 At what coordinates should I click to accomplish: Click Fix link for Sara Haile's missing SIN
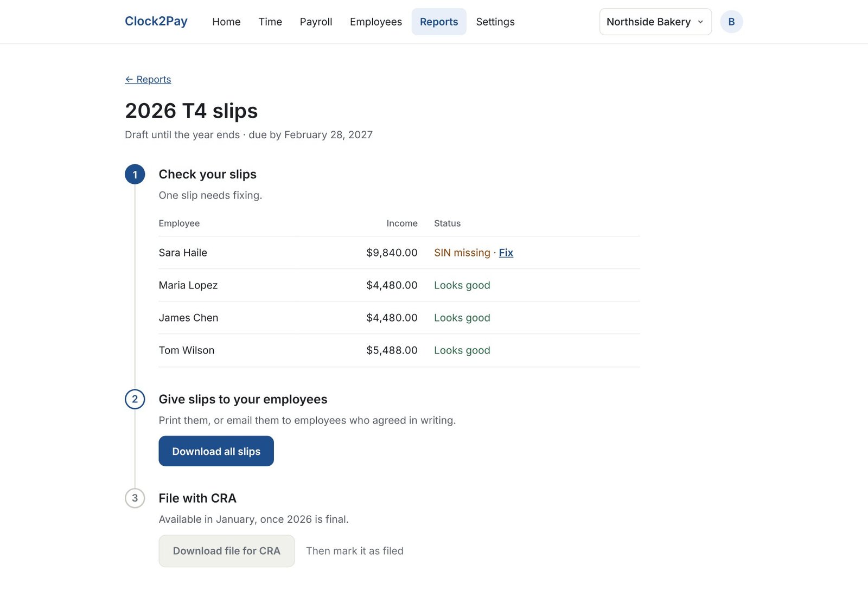point(506,253)
